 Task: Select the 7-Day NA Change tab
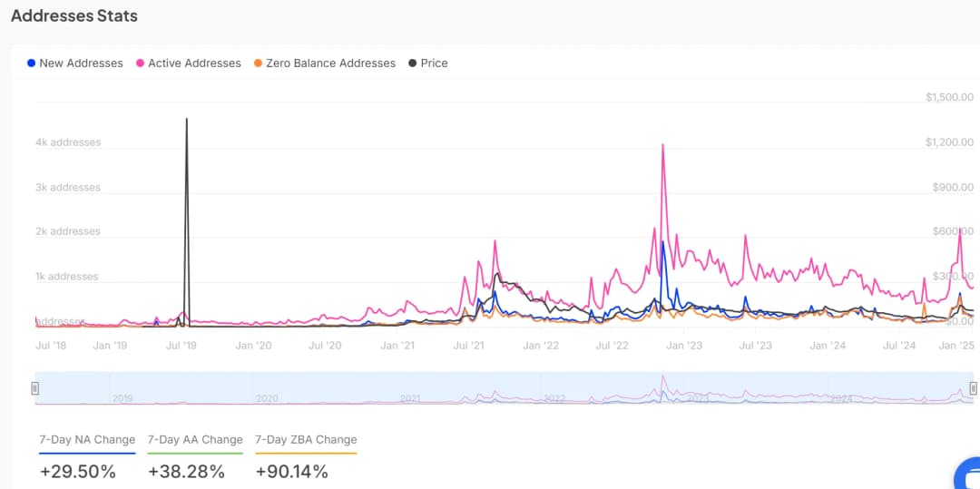87,440
